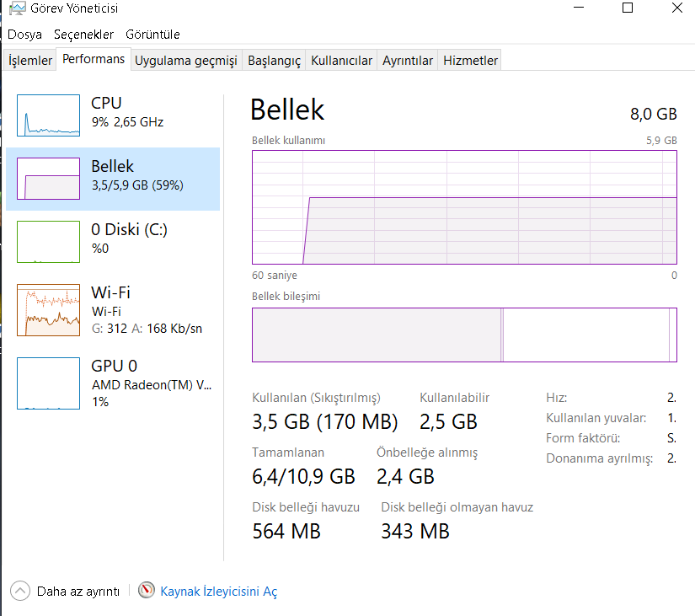695x616 pixels.
Task: Open the Wi-Fi network graph item
Action: click(113, 310)
